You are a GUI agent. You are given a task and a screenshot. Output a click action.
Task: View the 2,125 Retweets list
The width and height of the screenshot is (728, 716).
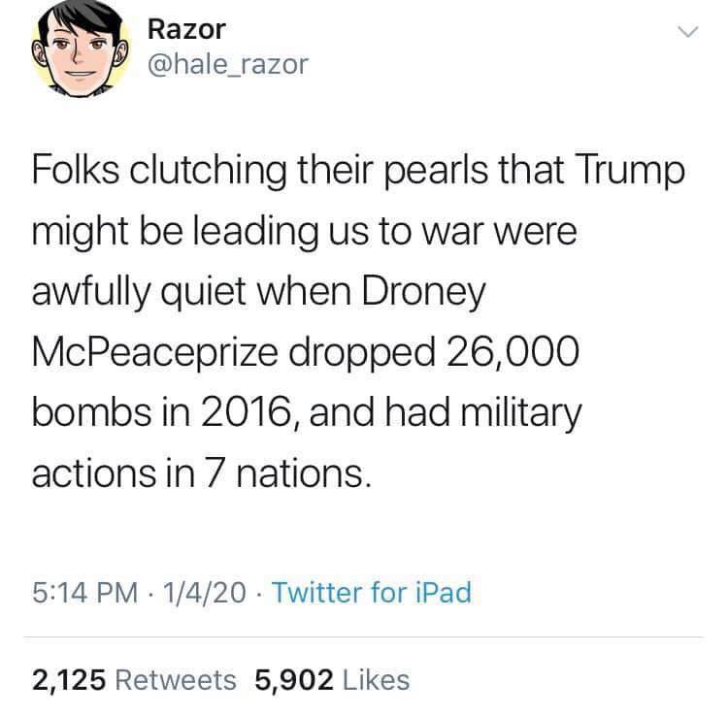click(134, 679)
